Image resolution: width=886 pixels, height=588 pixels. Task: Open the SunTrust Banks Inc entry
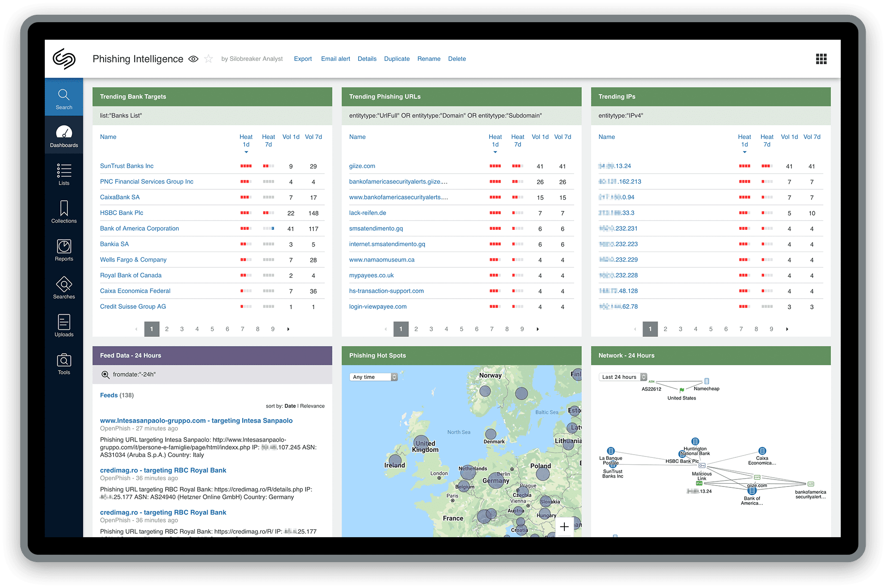(127, 166)
